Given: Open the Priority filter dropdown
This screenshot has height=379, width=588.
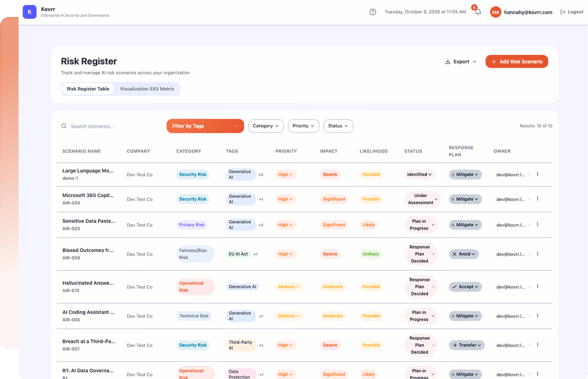Looking at the screenshot, I should 303,126.
